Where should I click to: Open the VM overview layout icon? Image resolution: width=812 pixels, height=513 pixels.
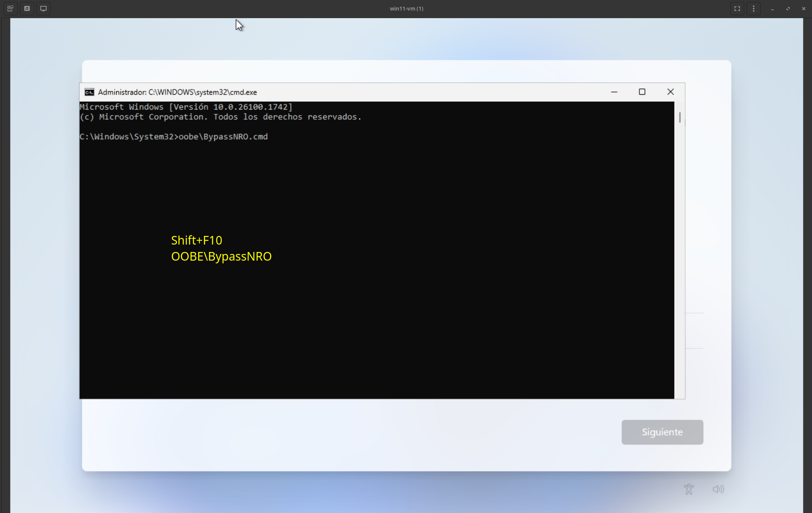click(x=11, y=9)
